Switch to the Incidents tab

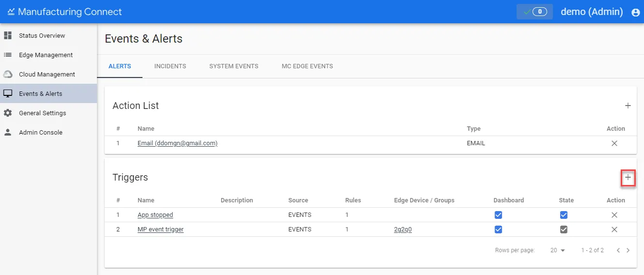point(170,66)
